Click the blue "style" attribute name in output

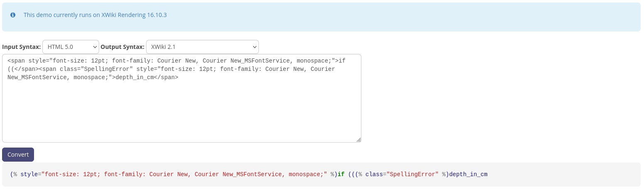coord(29,174)
